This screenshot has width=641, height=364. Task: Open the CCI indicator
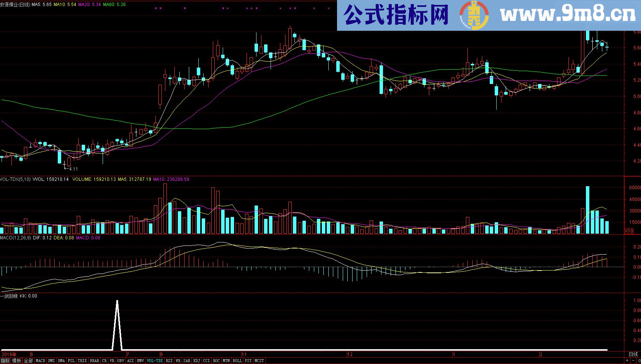(206, 360)
